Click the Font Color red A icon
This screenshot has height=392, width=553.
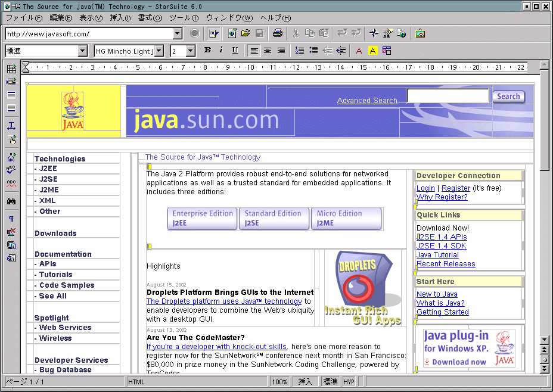[x=359, y=51]
